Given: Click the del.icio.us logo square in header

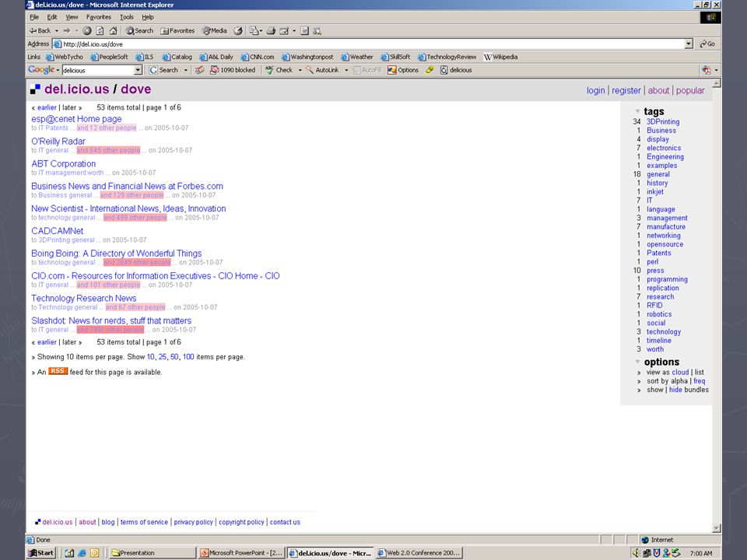Looking at the screenshot, I should pyautogui.click(x=35, y=89).
